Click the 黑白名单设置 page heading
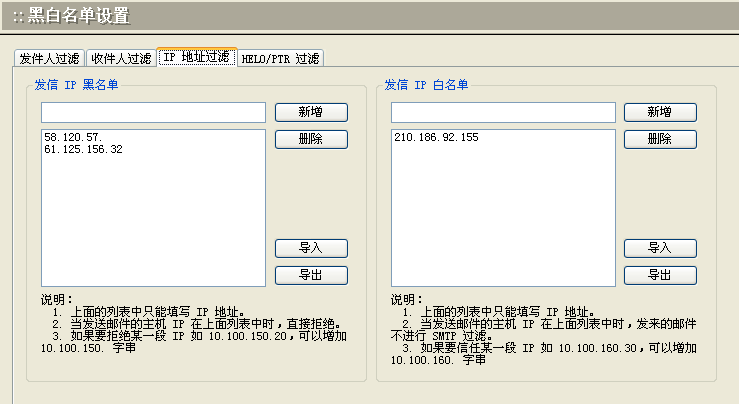 (x=78, y=16)
